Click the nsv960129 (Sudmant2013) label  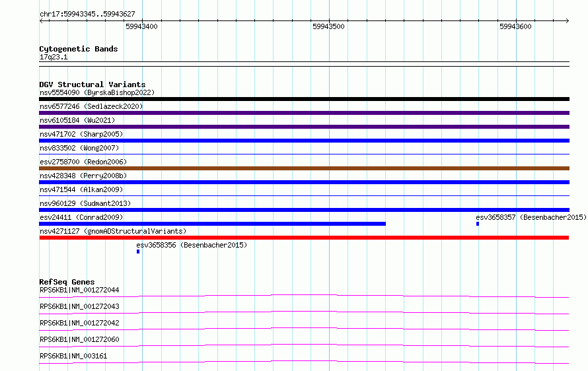(x=85, y=203)
